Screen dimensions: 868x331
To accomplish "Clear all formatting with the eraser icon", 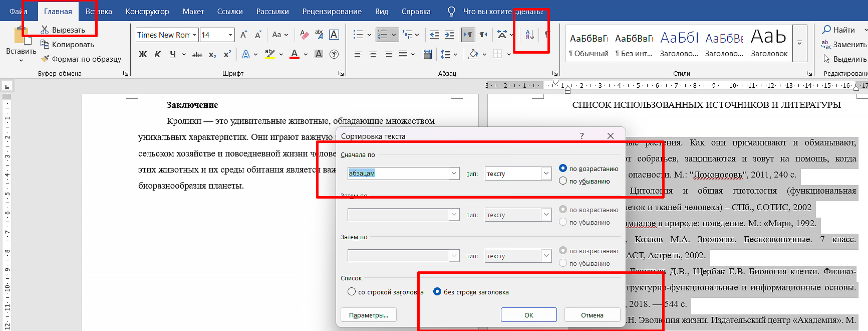I will pyautogui.click(x=304, y=35).
